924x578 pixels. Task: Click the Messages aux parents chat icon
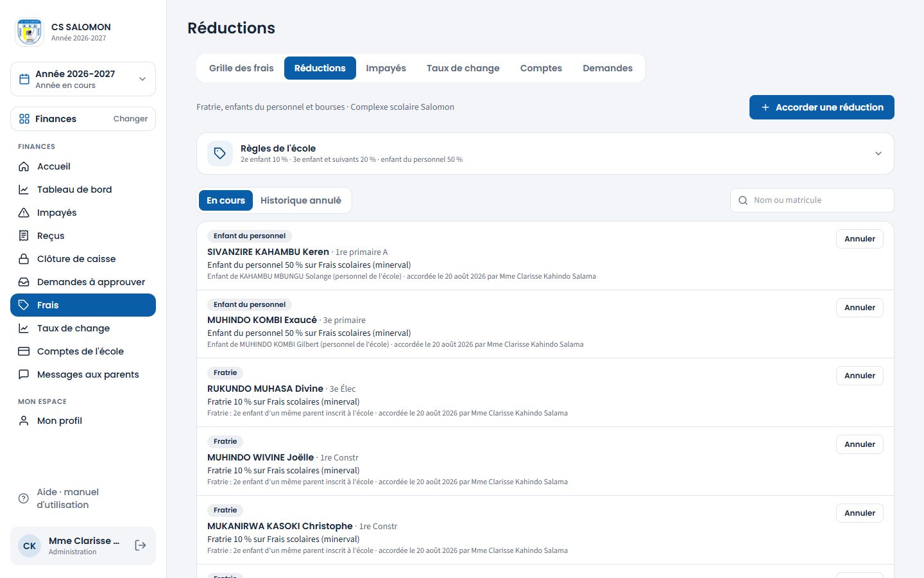point(24,374)
